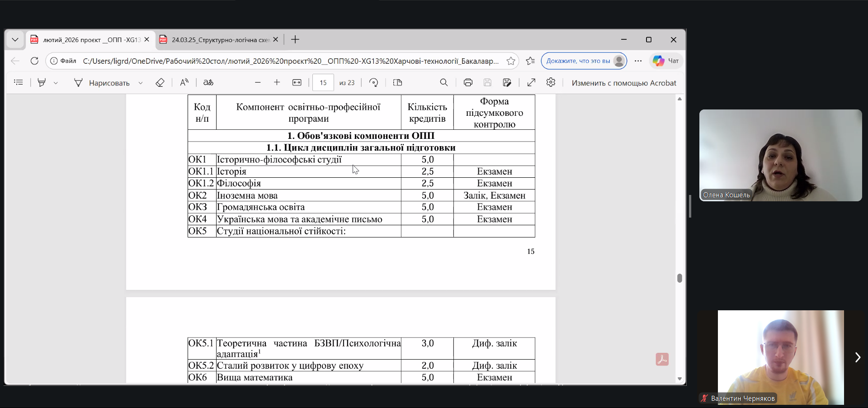Open PDF settings gear

(551, 82)
